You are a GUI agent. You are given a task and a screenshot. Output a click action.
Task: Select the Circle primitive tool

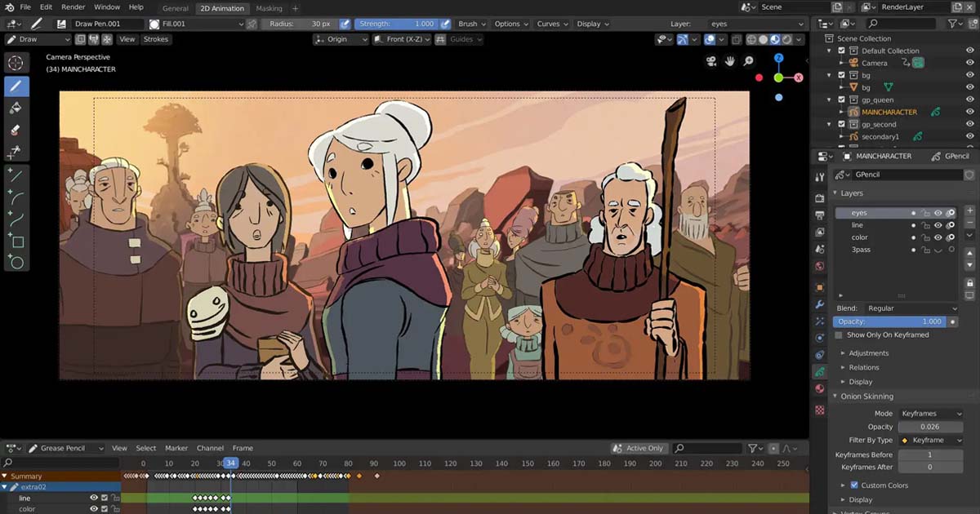pos(16,263)
